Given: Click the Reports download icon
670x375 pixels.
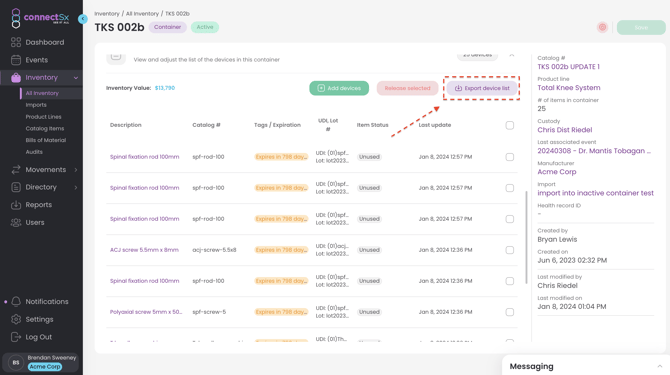Looking at the screenshot, I should pos(16,205).
